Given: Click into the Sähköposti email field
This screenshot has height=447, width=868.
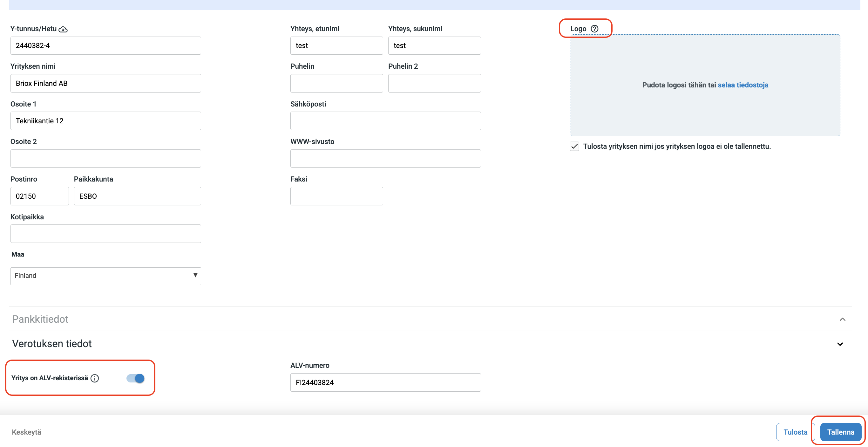Looking at the screenshot, I should pos(385,121).
